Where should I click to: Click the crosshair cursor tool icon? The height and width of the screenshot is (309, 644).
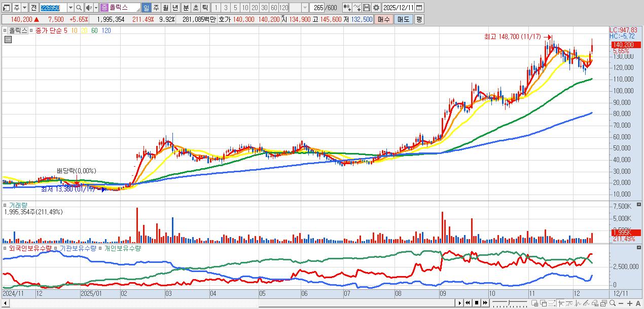561,303
